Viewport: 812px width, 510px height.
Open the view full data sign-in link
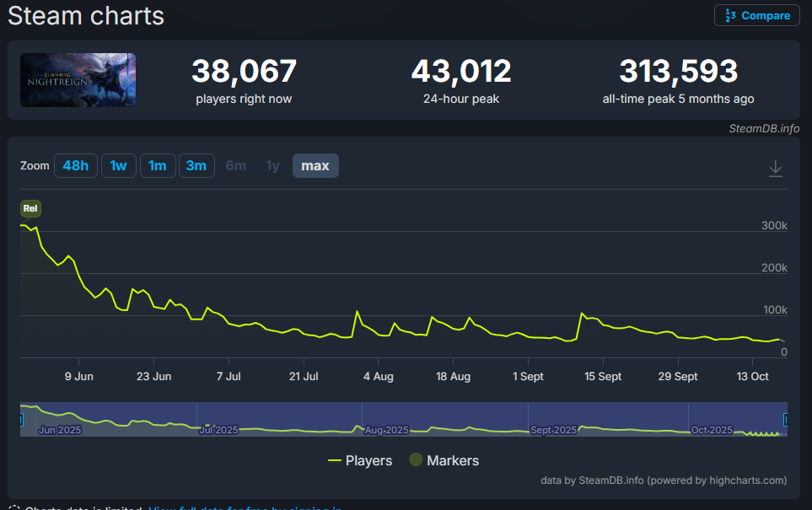tap(245, 508)
